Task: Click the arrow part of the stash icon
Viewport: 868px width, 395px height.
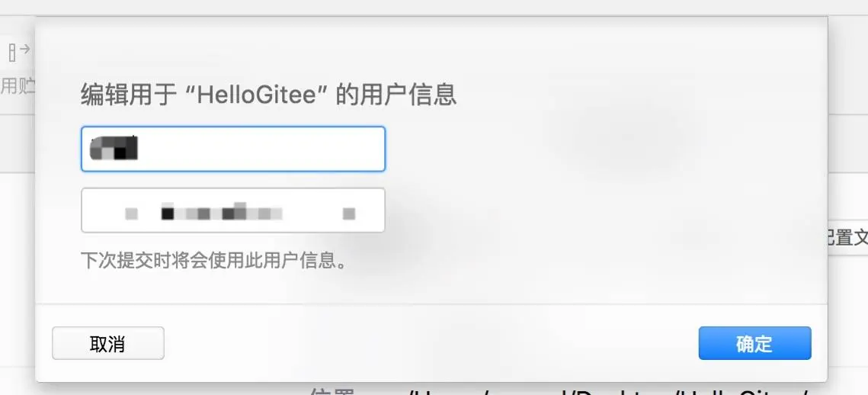Action: click(x=25, y=48)
